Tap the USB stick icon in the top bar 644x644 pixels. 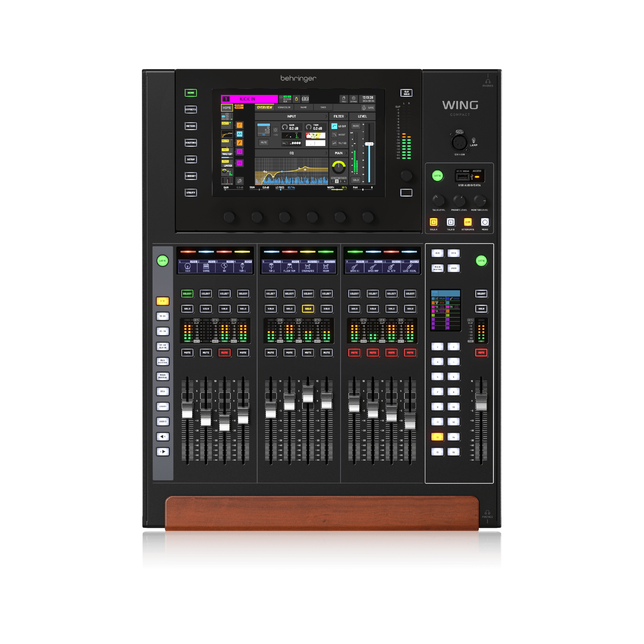click(296, 99)
